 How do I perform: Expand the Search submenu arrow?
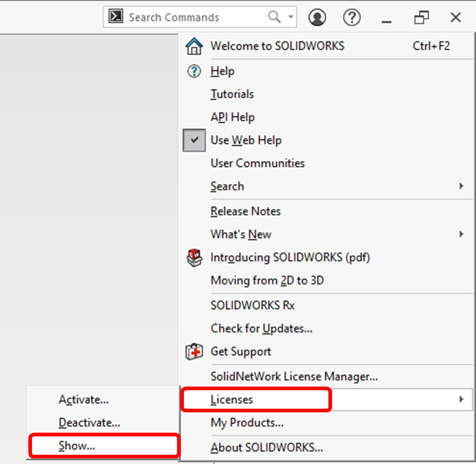pyautogui.click(x=461, y=186)
